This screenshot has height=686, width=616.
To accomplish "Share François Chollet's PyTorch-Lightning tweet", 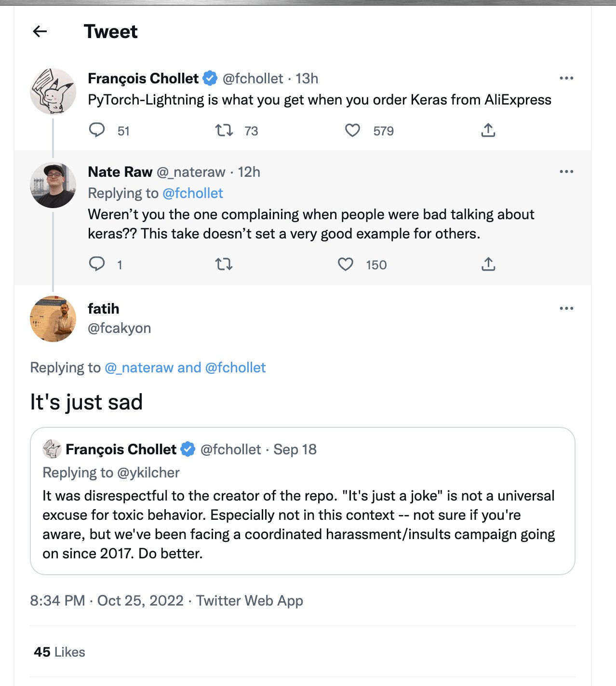I will (488, 130).
